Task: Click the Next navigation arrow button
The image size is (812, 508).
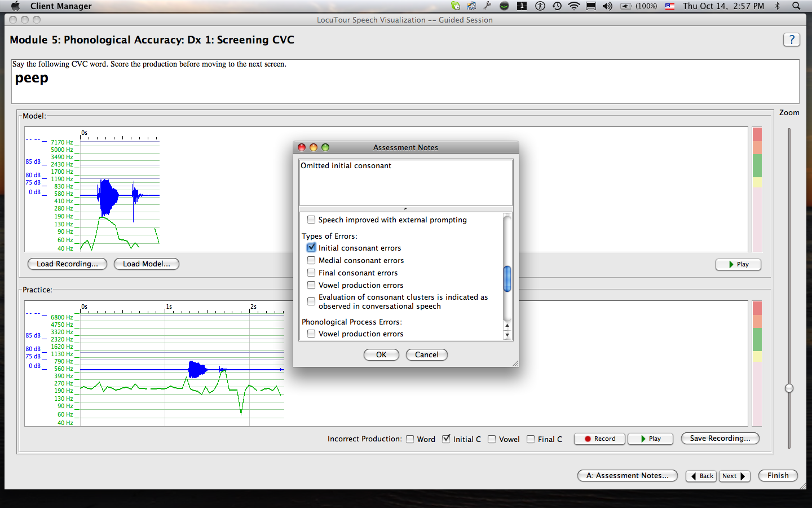Action: tap(734, 476)
